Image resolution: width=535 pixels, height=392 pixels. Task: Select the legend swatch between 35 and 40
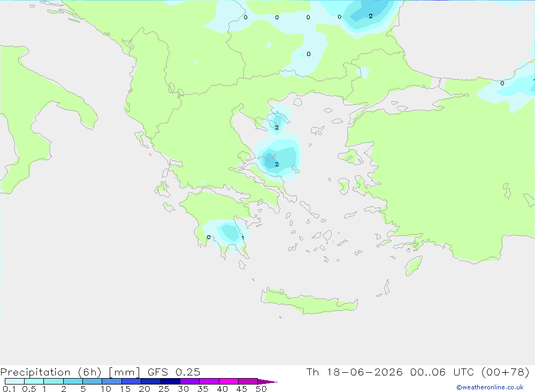click(x=209, y=381)
